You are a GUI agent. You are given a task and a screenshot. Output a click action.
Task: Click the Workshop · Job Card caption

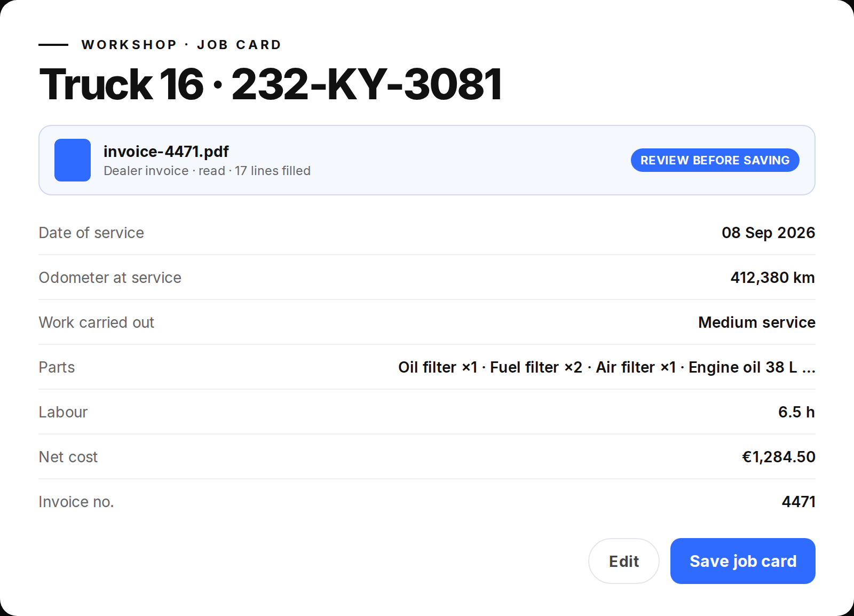tap(181, 45)
